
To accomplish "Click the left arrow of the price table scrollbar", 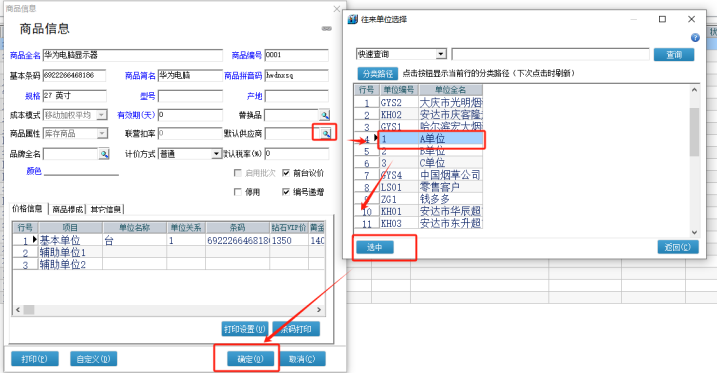I will click(18, 309).
